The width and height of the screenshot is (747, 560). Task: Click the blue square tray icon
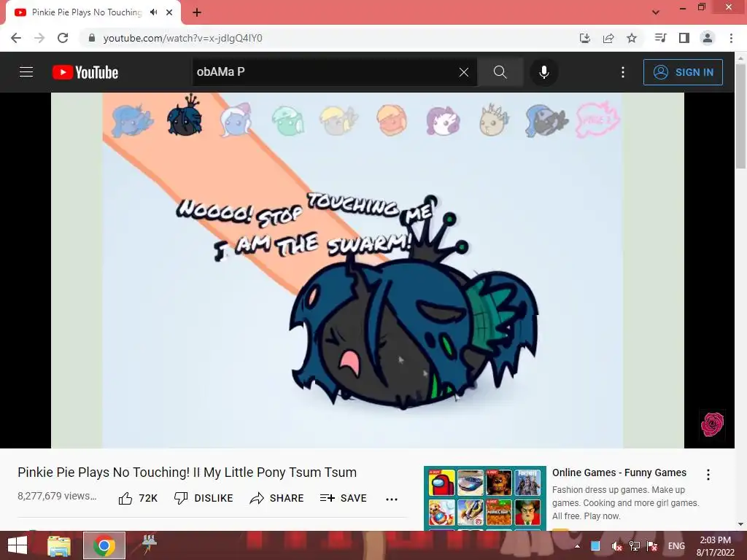coord(595,546)
